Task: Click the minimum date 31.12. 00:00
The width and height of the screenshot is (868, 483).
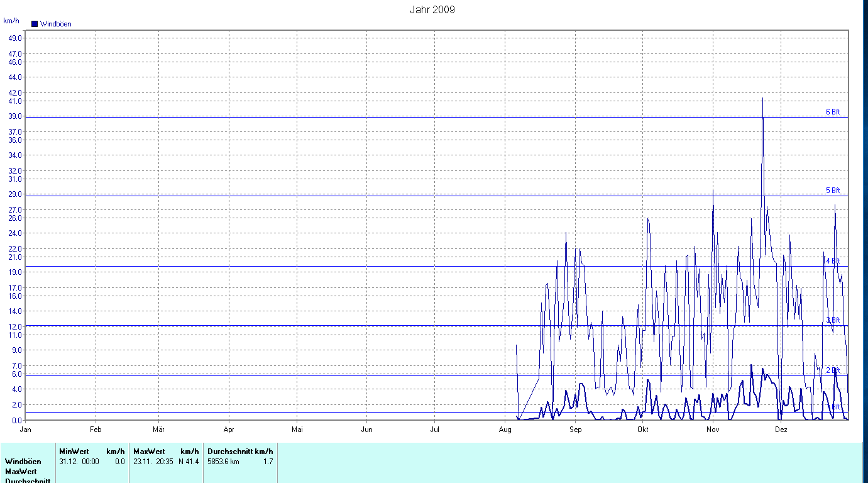Action: [79, 462]
